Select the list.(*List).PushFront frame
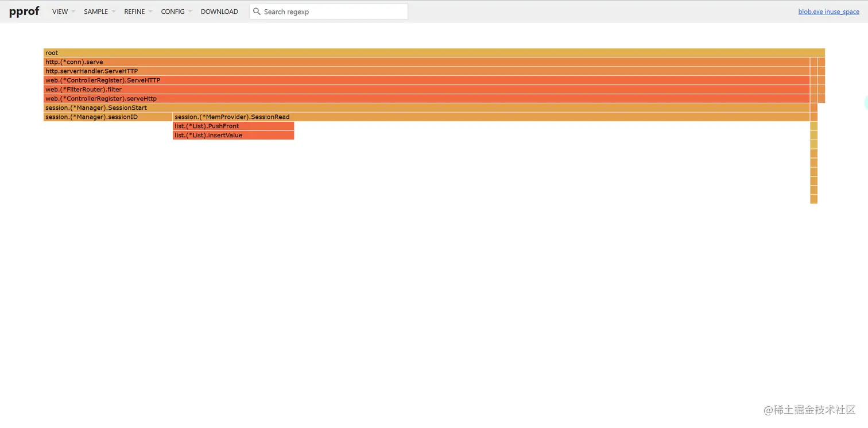 234,126
